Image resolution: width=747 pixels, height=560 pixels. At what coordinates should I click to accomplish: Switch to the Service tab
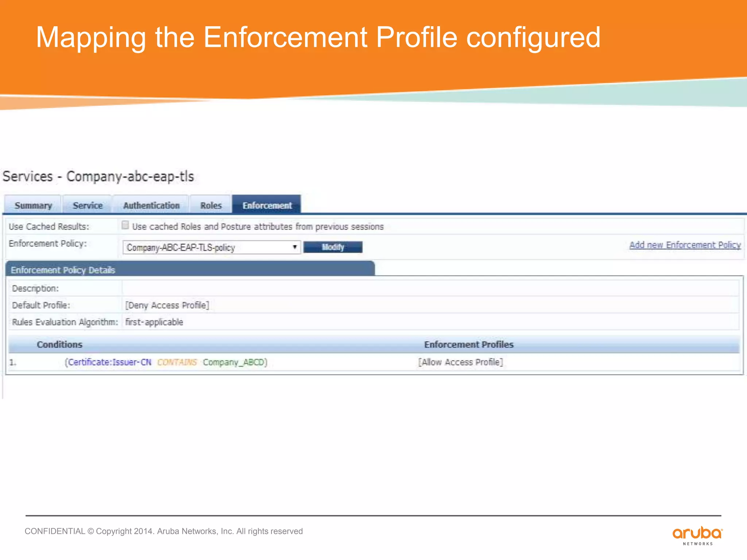(88, 205)
